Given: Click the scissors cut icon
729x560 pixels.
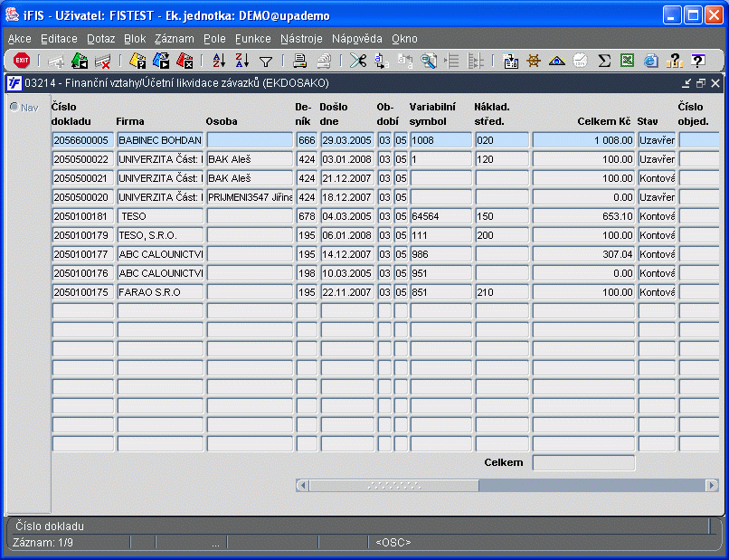Looking at the screenshot, I should pyautogui.click(x=358, y=61).
